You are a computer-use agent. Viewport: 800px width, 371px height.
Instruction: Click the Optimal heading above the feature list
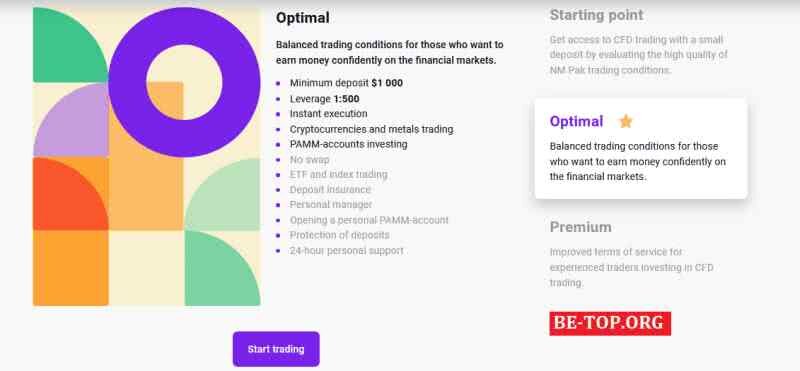(303, 18)
